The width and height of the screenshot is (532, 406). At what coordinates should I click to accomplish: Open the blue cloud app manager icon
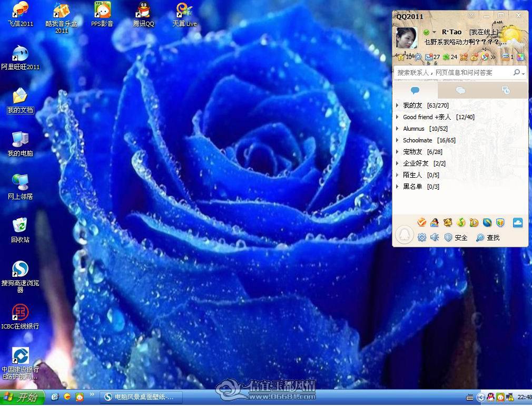tap(518, 223)
